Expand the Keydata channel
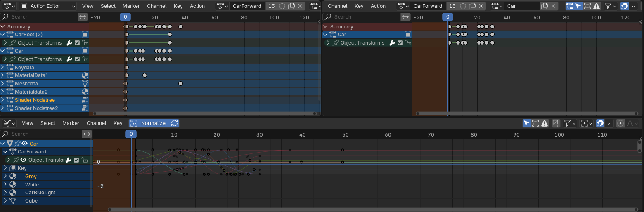This screenshot has width=644, height=212. pos(3,67)
